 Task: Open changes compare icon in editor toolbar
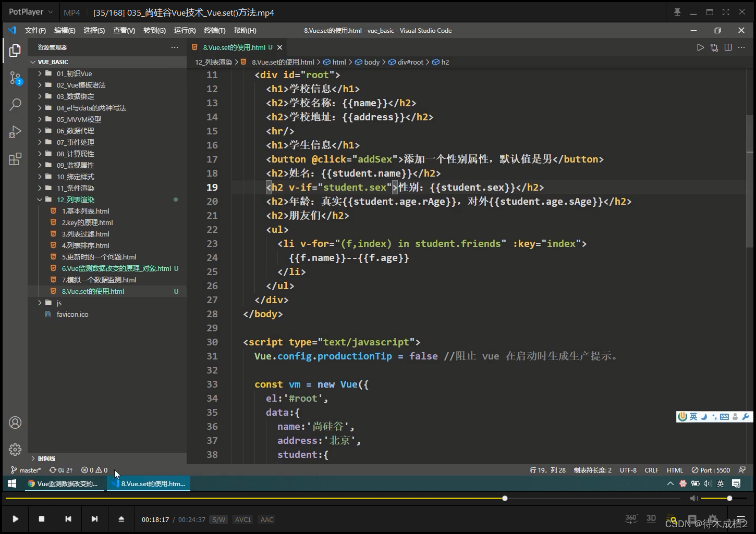pos(714,47)
